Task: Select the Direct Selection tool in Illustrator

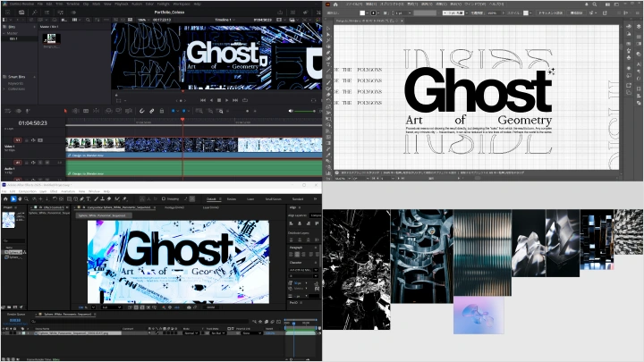Action: (x=327, y=35)
